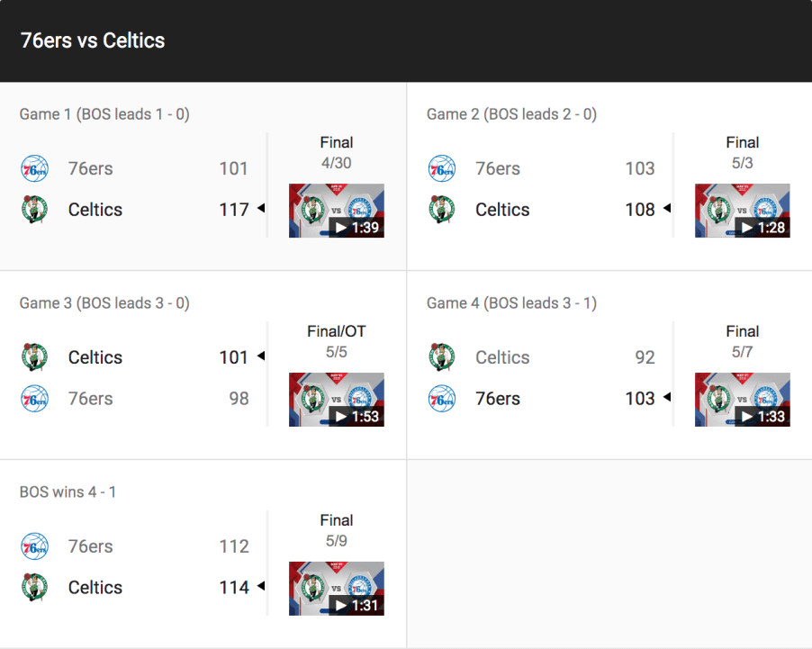Play the Game 1 highlights video (1:39)
This screenshot has width=812, height=649.
[336, 211]
